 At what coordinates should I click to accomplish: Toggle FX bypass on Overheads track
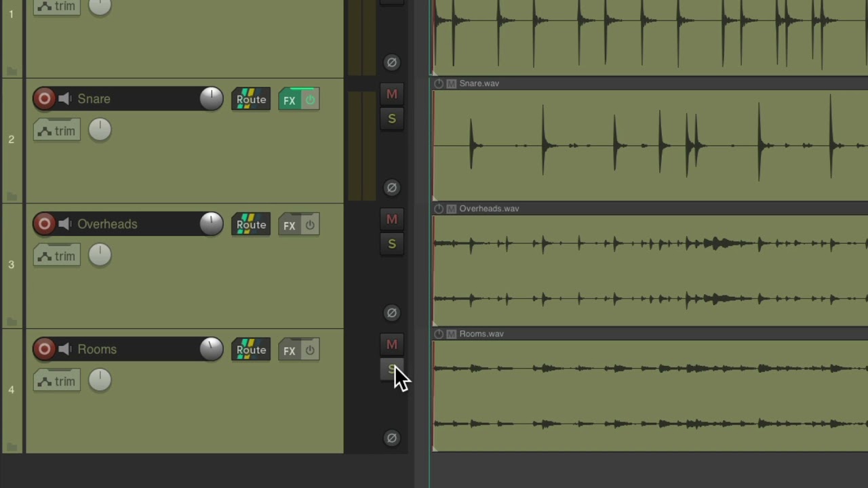[x=310, y=226]
